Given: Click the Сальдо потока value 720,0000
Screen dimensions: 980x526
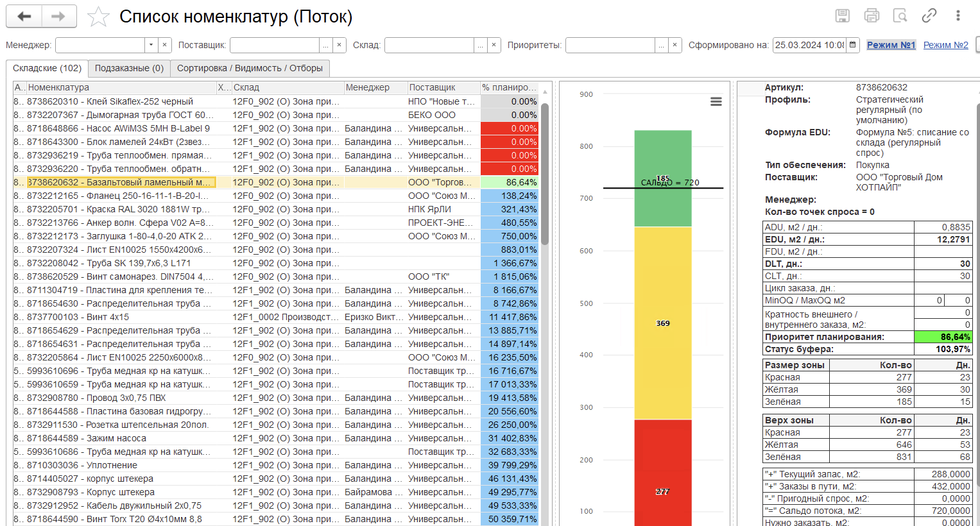Looking at the screenshot, I should point(943,511).
